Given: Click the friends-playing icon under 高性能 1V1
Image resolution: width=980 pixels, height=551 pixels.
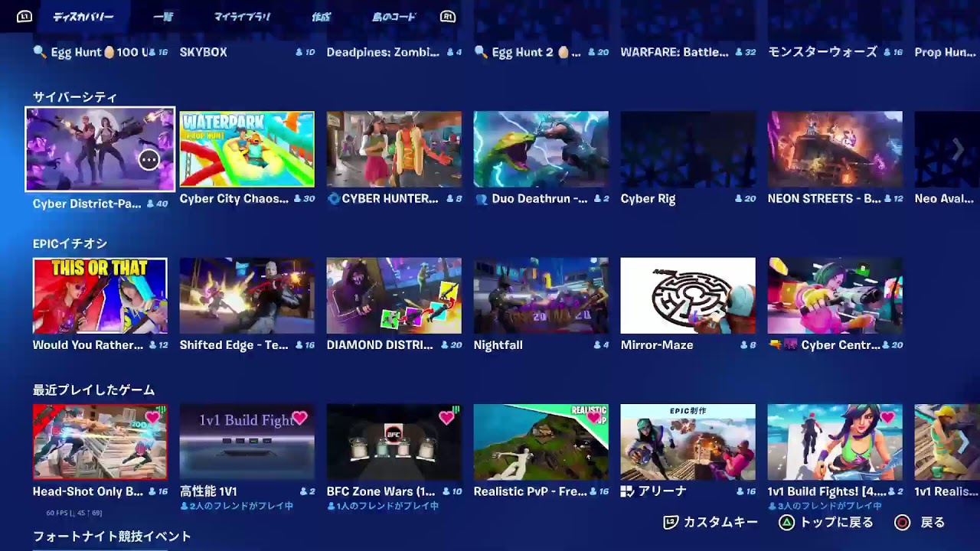Looking at the screenshot, I should pyautogui.click(x=186, y=505).
